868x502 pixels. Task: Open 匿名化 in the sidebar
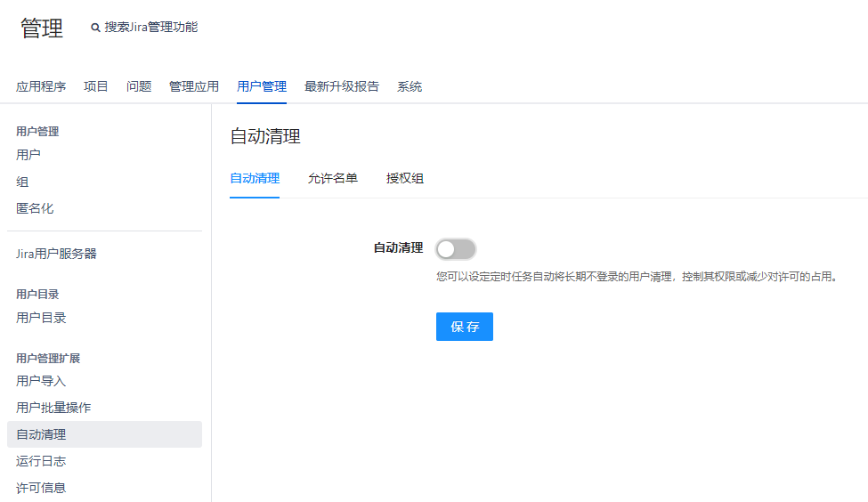click(x=35, y=208)
